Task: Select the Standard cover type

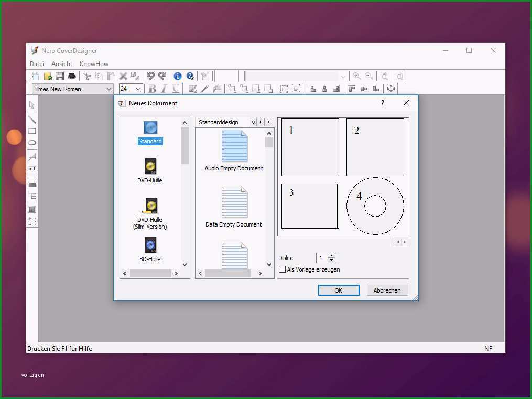Action: 150,133
